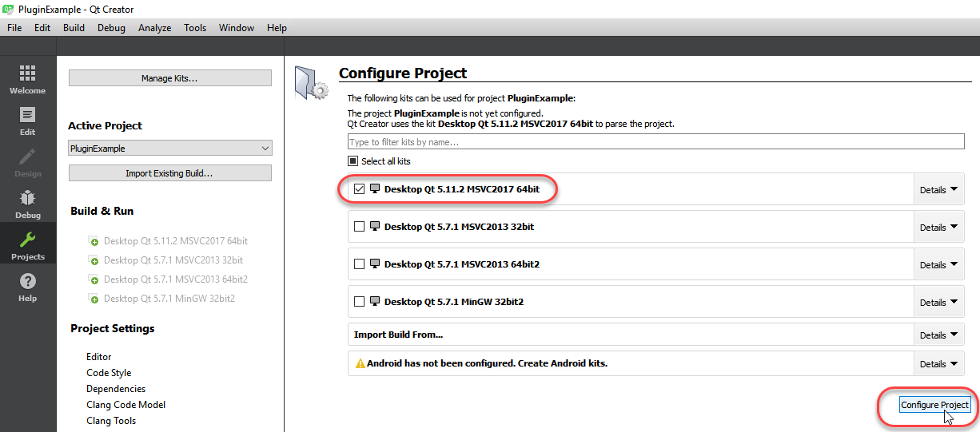980x432 pixels.
Task: Open the Active Project PluginExample dropdown
Action: click(170, 149)
